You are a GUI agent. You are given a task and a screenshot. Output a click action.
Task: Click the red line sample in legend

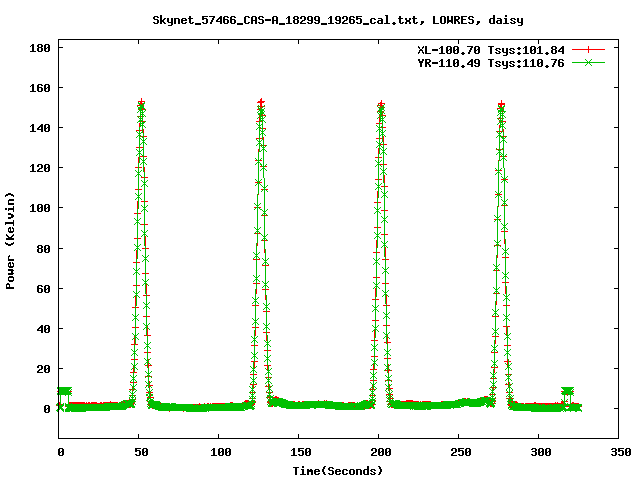590,49
